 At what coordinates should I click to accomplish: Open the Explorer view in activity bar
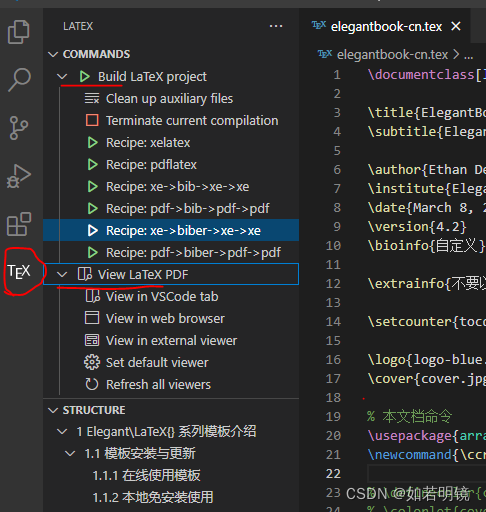point(18,32)
